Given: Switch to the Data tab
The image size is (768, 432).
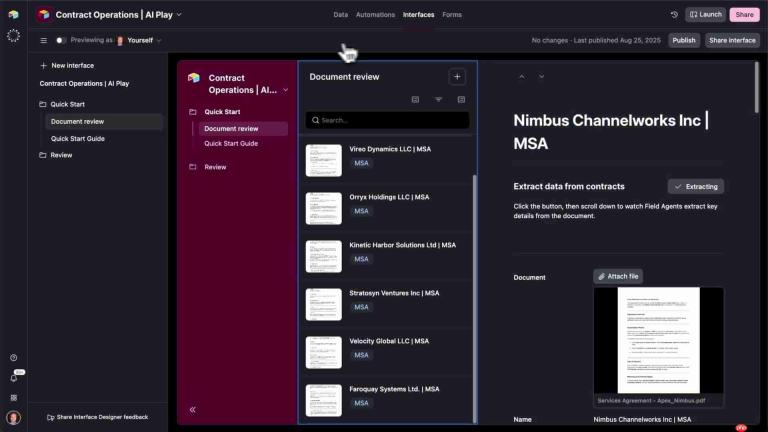Looking at the screenshot, I should pos(340,15).
